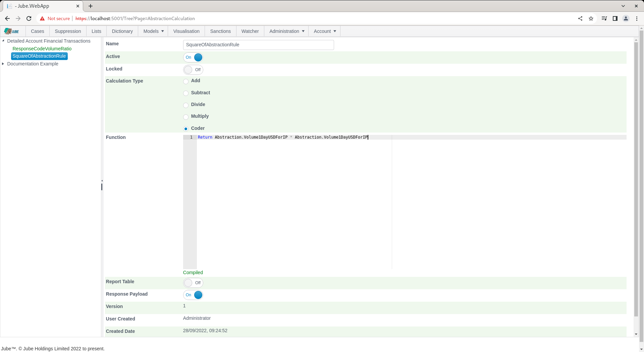Image resolution: width=644 pixels, height=352 pixels.
Task: Reload the current page
Action: (x=29, y=18)
